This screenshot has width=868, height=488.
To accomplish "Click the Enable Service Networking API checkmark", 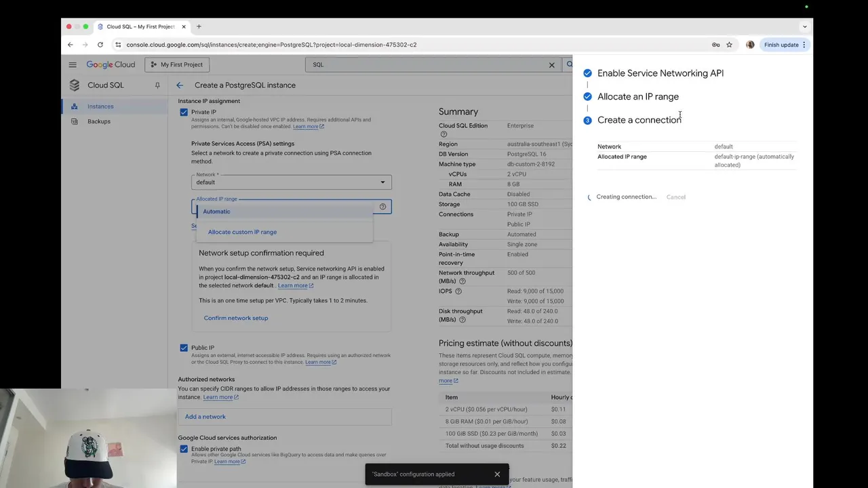I will (x=587, y=73).
